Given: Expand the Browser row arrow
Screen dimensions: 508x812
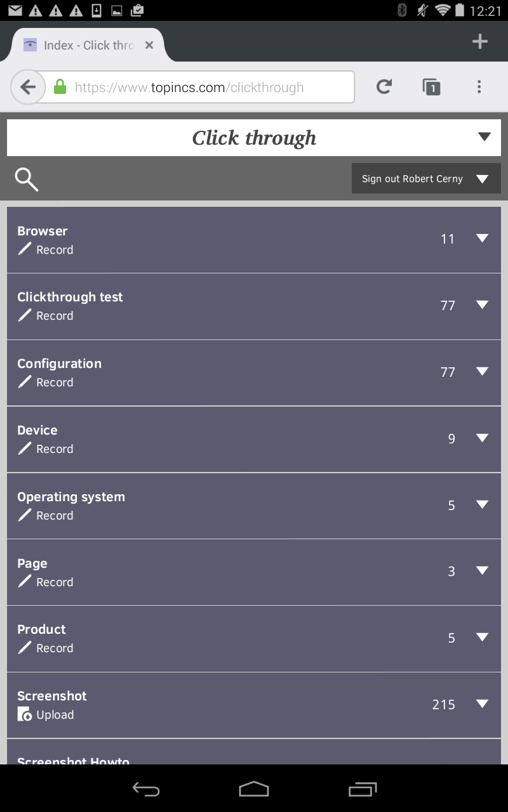Looking at the screenshot, I should 482,239.
